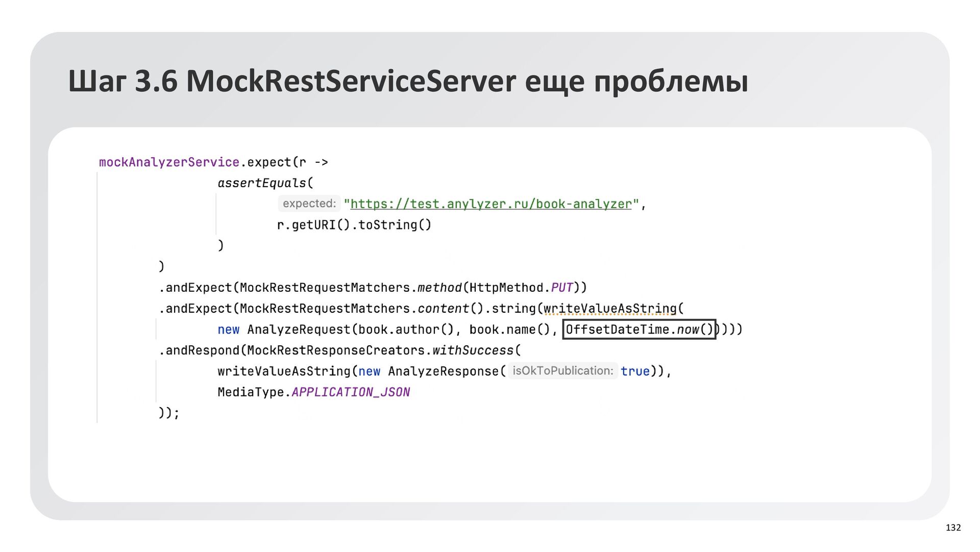The width and height of the screenshot is (980, 552).
Task: Click the 'expected:' parameter hint label
Action: coord(309,204)
